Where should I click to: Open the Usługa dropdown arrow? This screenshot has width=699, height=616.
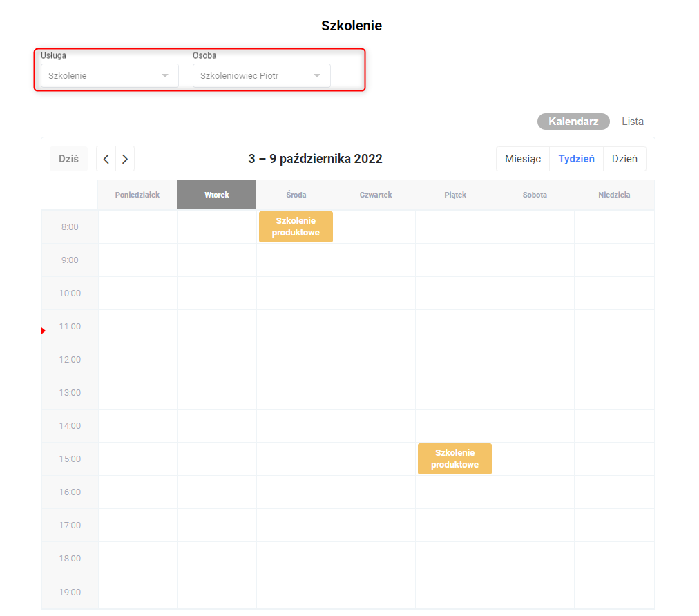click(165, 76)
